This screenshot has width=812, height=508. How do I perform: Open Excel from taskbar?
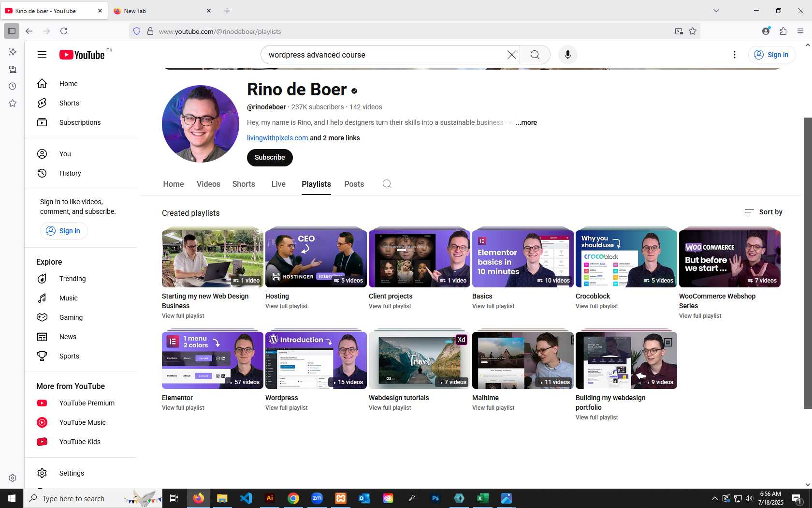tap(483, 498)
